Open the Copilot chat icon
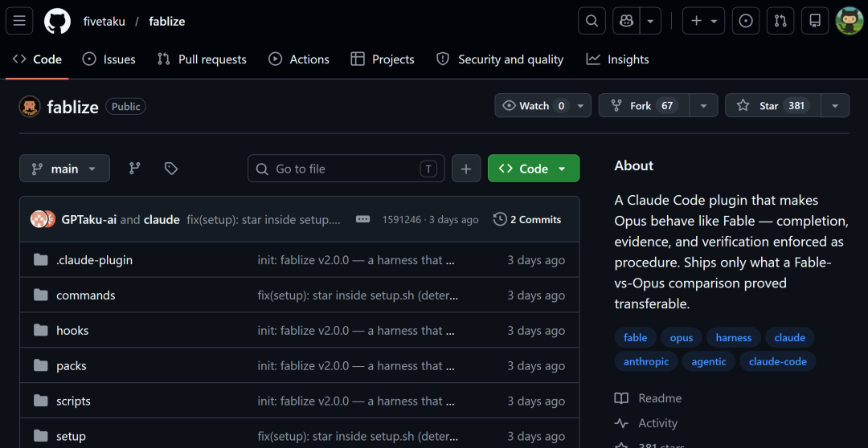 coord(627,21)
